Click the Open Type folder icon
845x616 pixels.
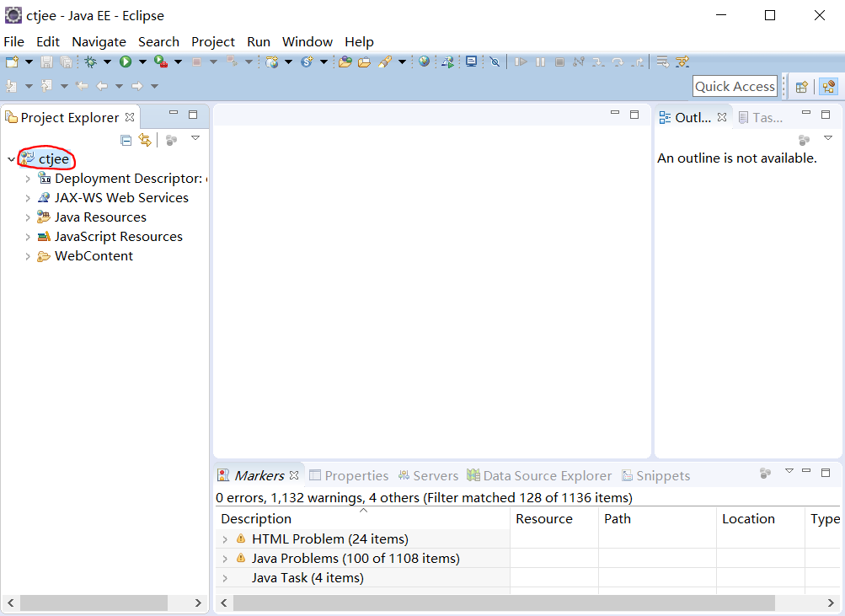[345, 62]
